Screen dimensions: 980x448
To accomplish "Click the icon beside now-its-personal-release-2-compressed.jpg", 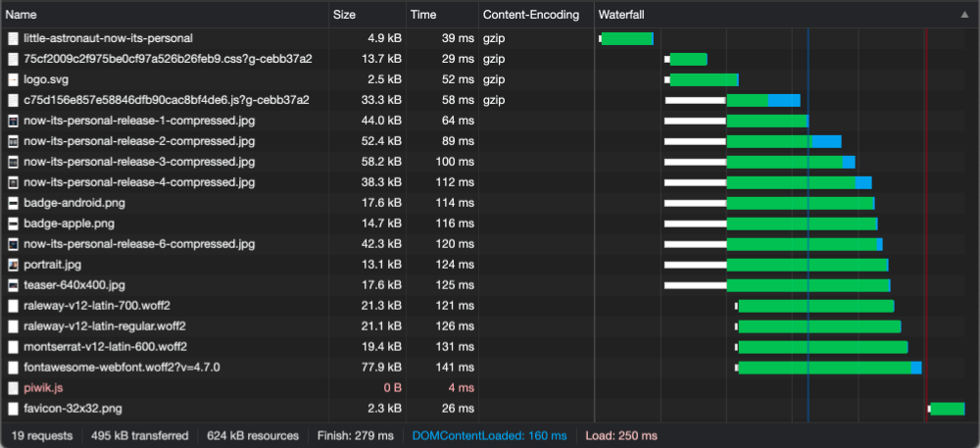I will 13,141.
